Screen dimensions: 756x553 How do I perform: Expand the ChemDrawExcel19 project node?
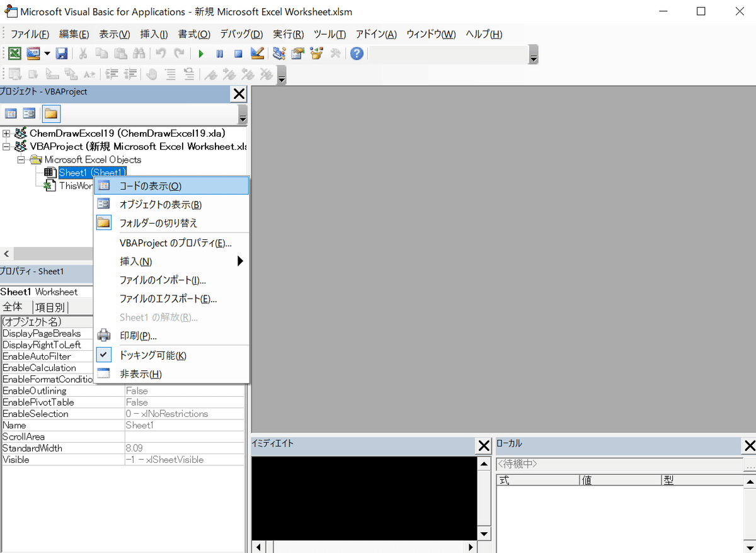[6, 134]
